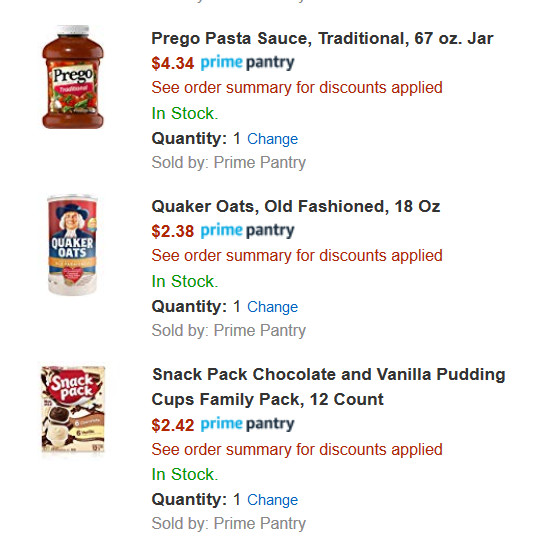Open Prego Pasta Sauce Traditional title
The image size is (538, 558).
point(322,38)
